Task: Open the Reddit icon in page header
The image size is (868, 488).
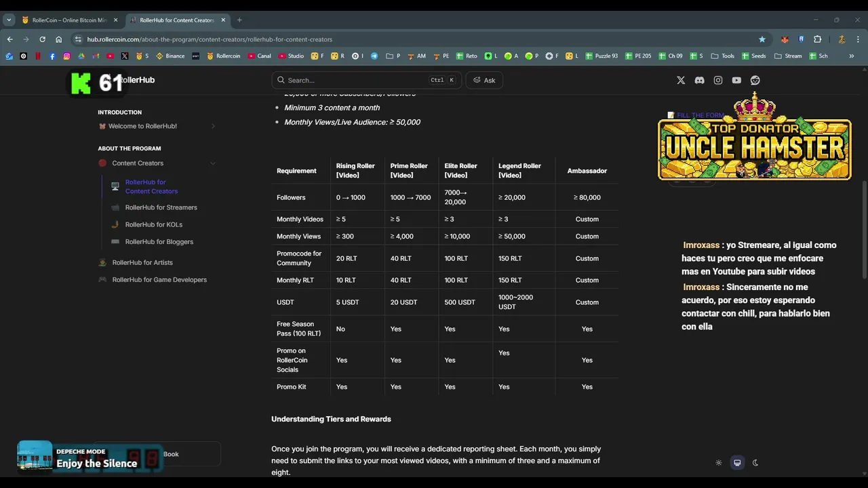Action: pos(755,80)
